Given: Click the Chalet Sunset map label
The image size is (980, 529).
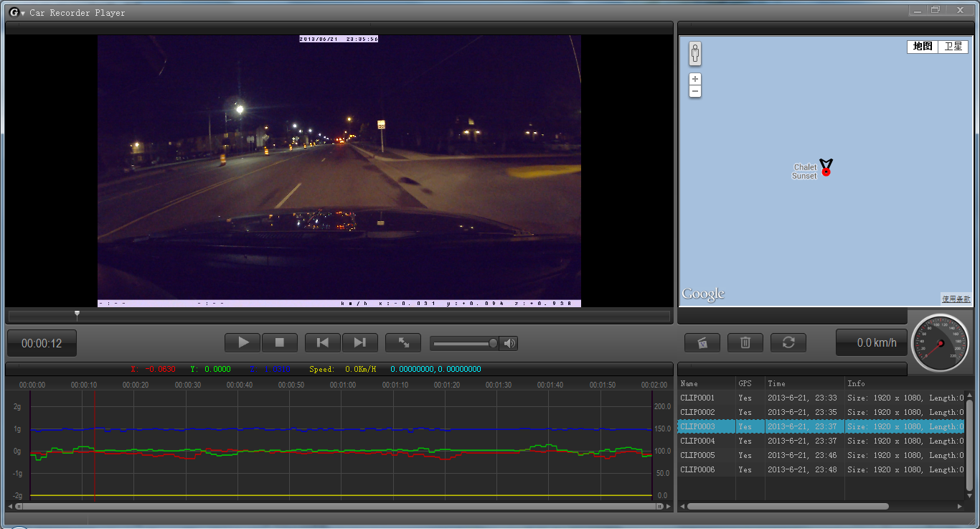Looking at the screenshot, I should pos(804,172).
